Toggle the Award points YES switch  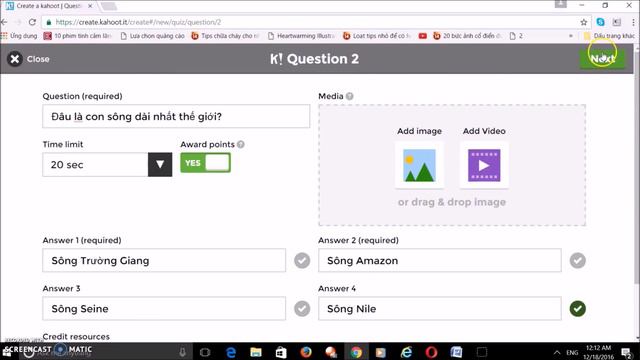pyautogui.click(x=205, y=163)
